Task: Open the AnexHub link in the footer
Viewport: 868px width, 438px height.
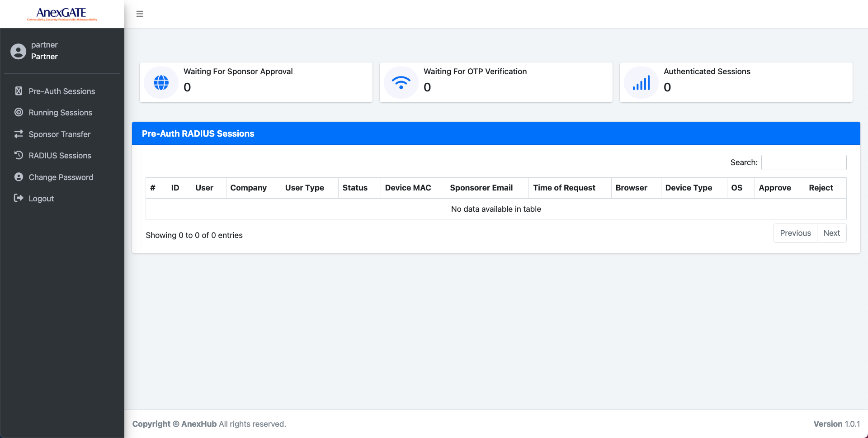Action: [x=199, y=424]
